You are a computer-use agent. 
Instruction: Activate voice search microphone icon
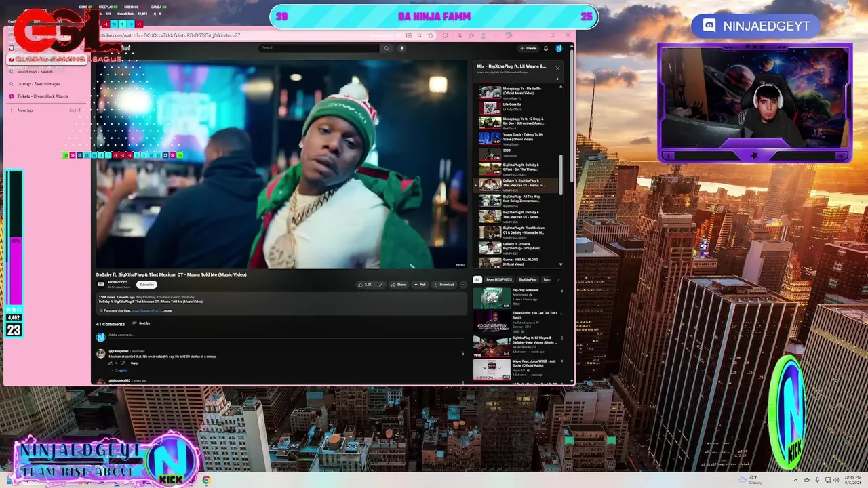click(401, 48)
